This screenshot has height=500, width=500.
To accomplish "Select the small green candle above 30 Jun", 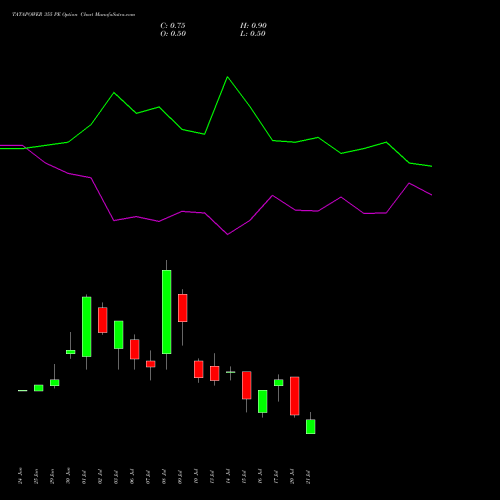I will click(71, 352).
